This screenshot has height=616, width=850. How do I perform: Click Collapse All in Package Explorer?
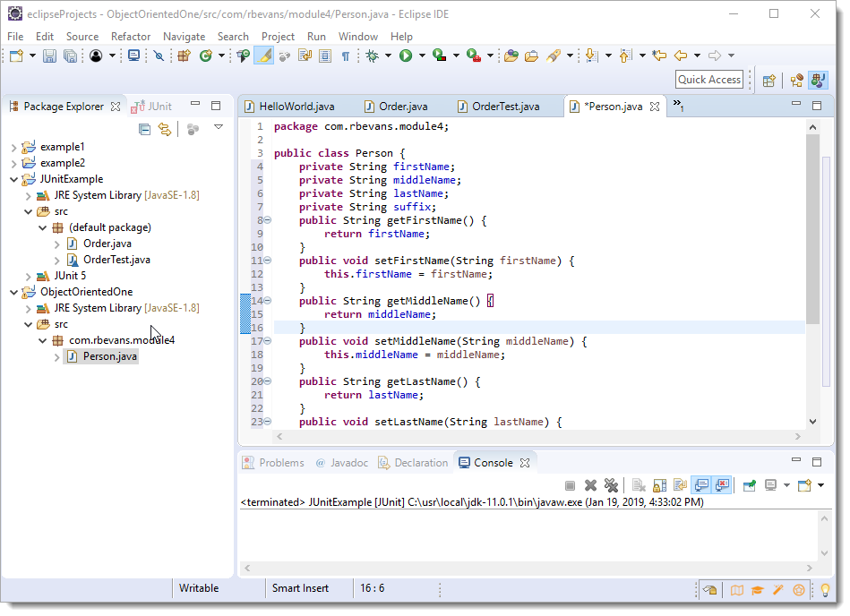(144, 130)
